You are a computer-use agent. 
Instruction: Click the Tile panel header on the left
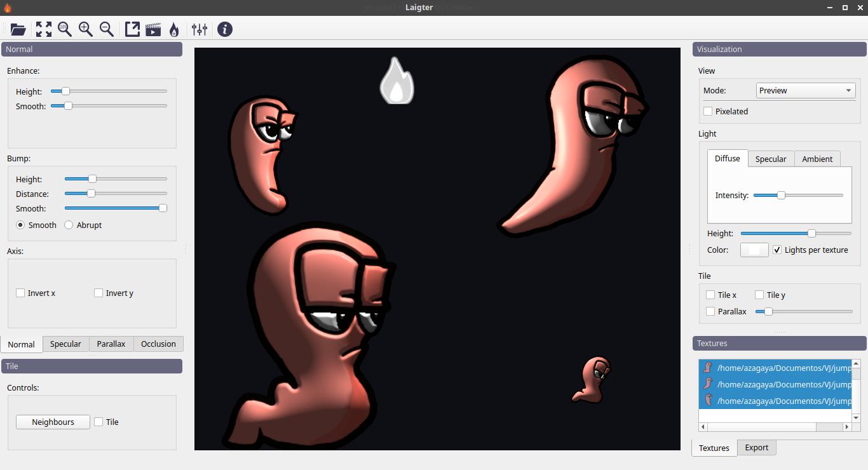[92, 366]
